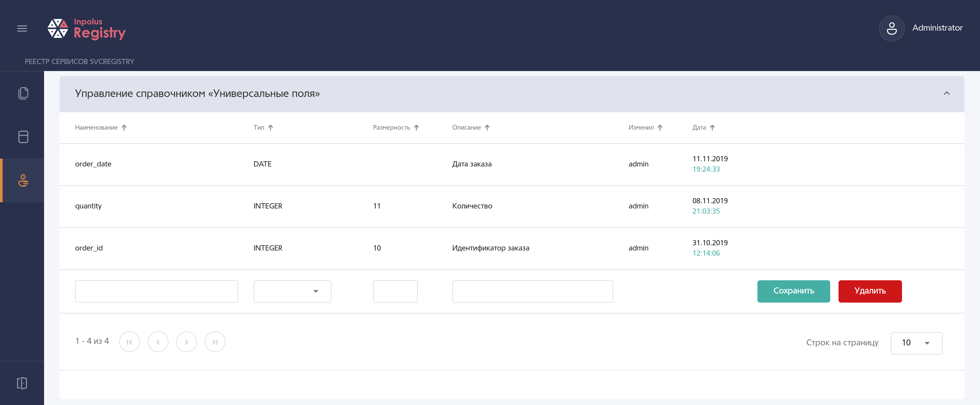Click Удалить button
Viewport: 980px width, 405px height.
pyautogui.click(x=870, y=292)
